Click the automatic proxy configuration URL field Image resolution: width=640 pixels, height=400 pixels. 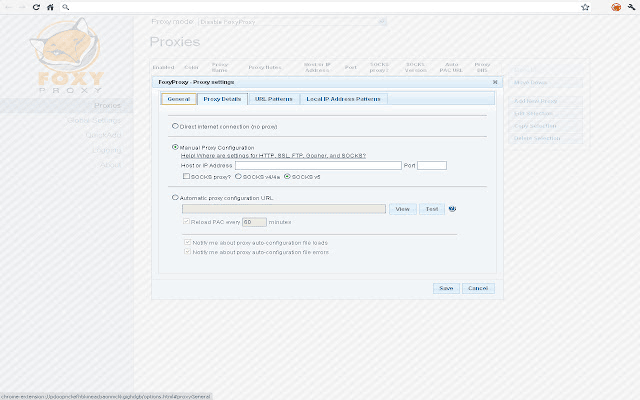tap(284, 209)
